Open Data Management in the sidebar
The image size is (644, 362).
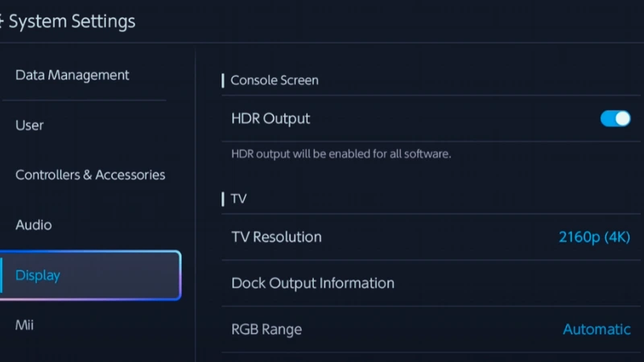72,75
